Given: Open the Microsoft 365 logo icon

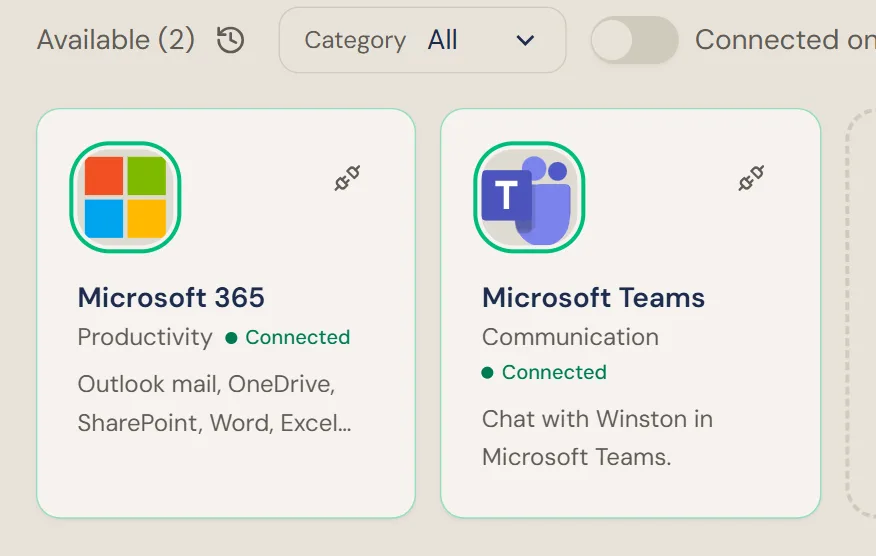Looking at the screenshot, I should pyautogui.click(x=125, y=197).
